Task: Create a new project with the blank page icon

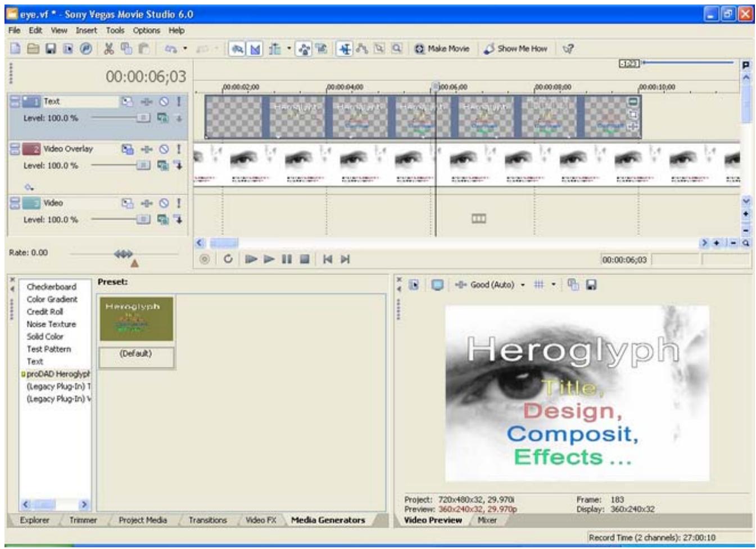Action: pyautogui.click(x=16, y=49)
